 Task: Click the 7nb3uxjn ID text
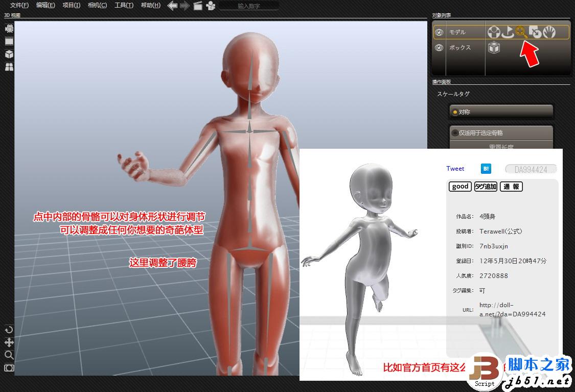(494, 246)
